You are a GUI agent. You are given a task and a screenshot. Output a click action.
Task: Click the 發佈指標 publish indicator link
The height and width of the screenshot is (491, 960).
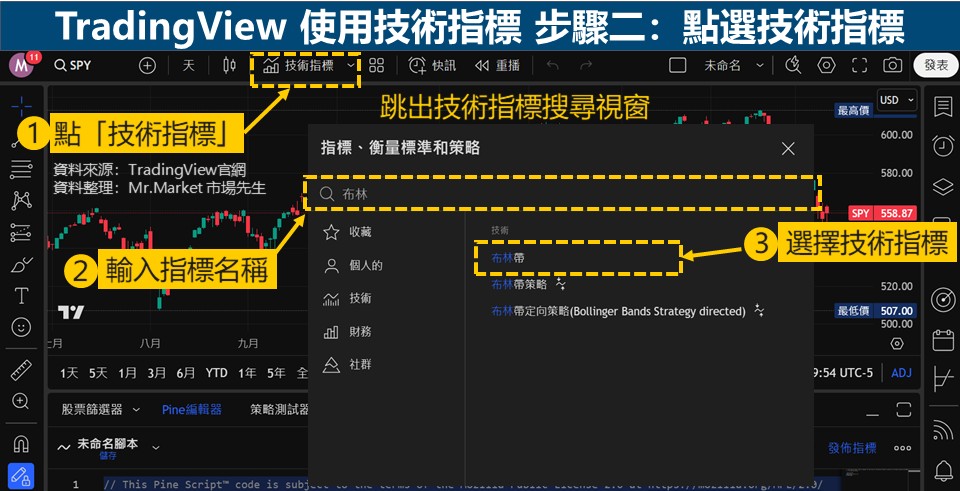pos(852,448)
